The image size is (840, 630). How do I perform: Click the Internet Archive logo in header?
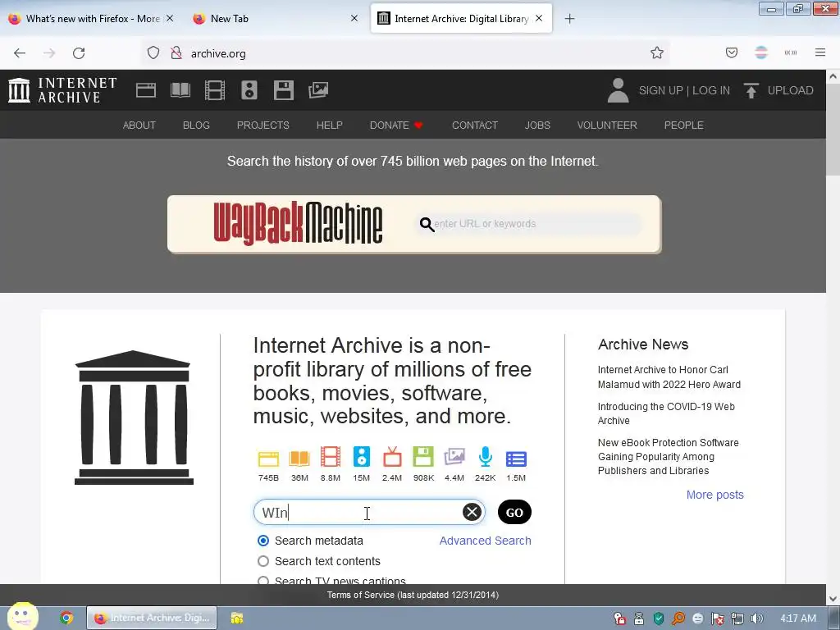[x=62, y=90]
